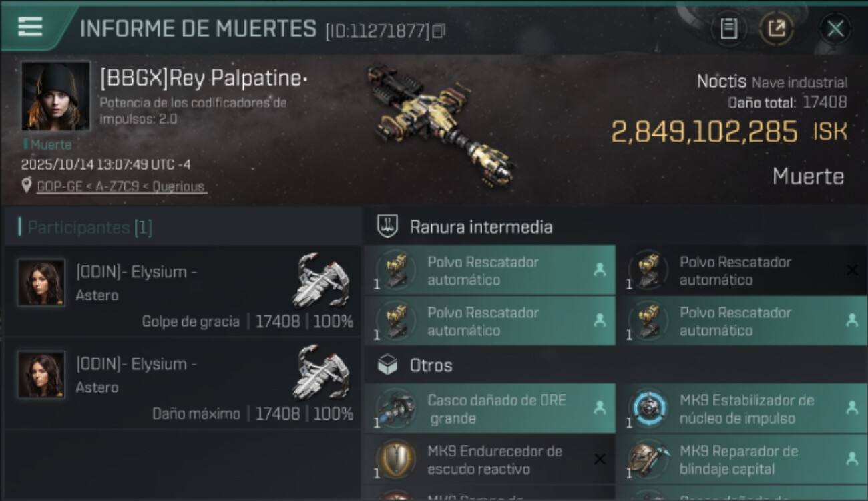
Task: Click the share export icon
Action: click(x=777, y=29)
